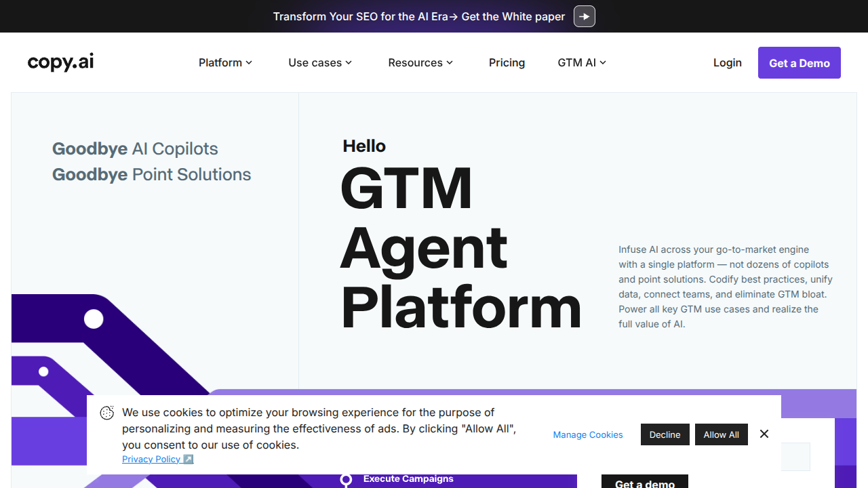
Task: Click the Get a demo button near the bottom
Action: click(x=644, y=483)
